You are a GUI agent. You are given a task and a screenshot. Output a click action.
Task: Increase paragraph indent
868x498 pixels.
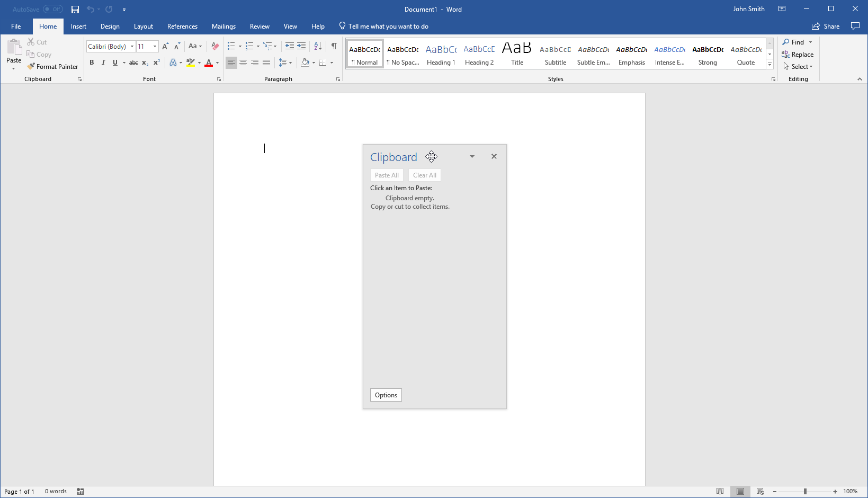(301, 47)
